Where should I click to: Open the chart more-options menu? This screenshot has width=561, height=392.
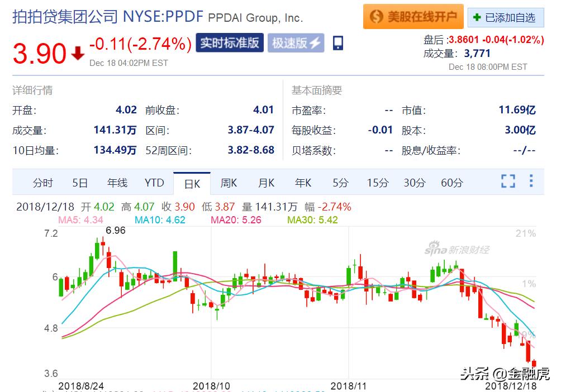click(530, 181)
